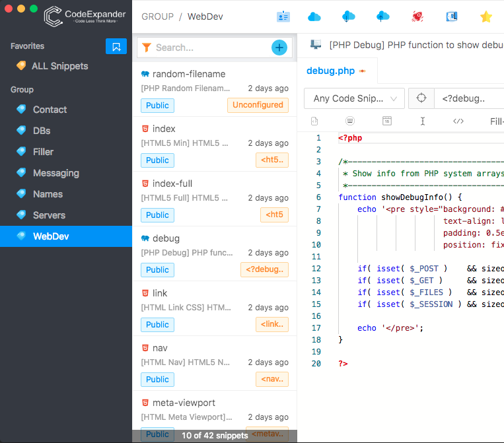The height and width of the screenshot is (443, 504).
Task: Click the cloud upload icon
Action: (383, 17)
